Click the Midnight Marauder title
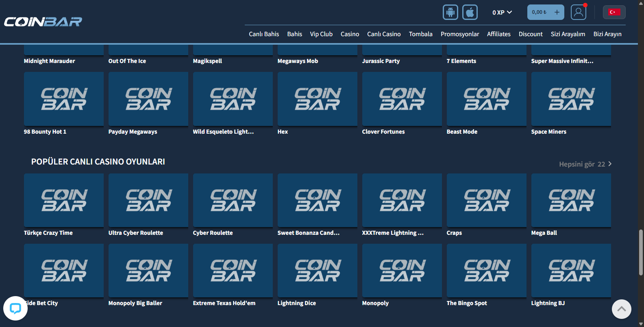The height and width of the screenshot is (327, 644). (50, 61)
